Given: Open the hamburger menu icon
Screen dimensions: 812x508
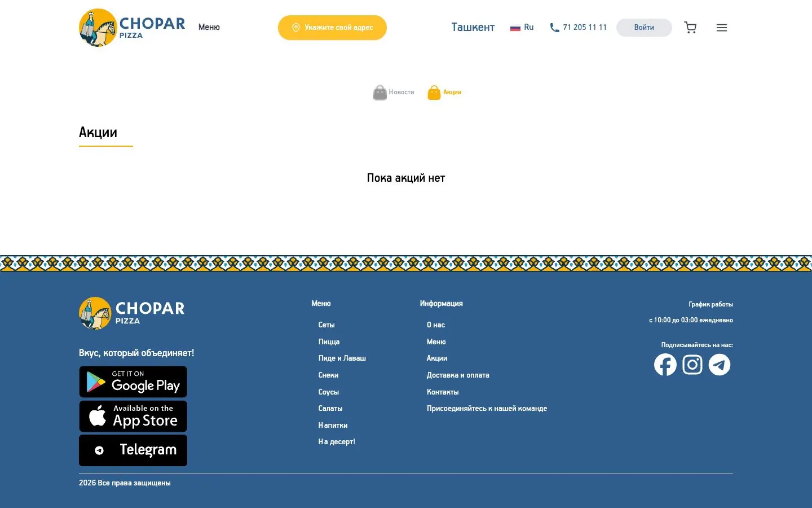Looking at the screenshot, I should [x=722, y=28].
